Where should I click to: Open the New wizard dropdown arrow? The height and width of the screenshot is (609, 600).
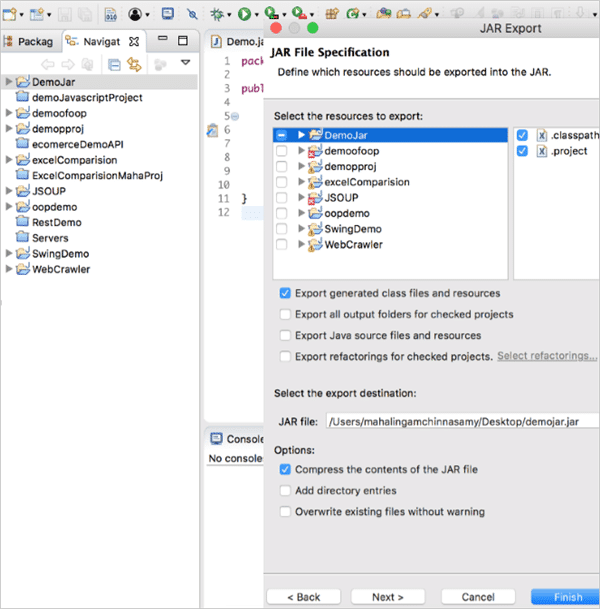pos(21,15)
